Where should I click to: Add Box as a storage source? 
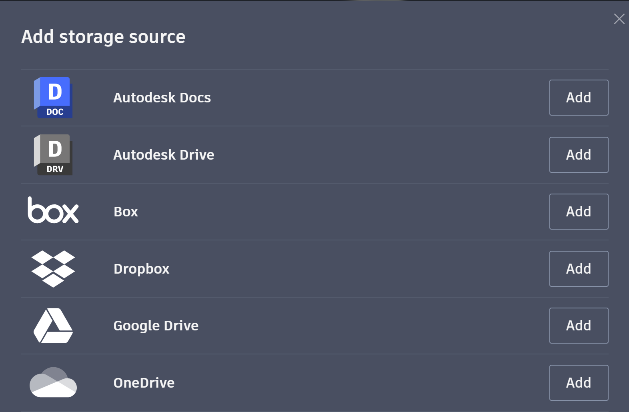(x=578, y=211)
